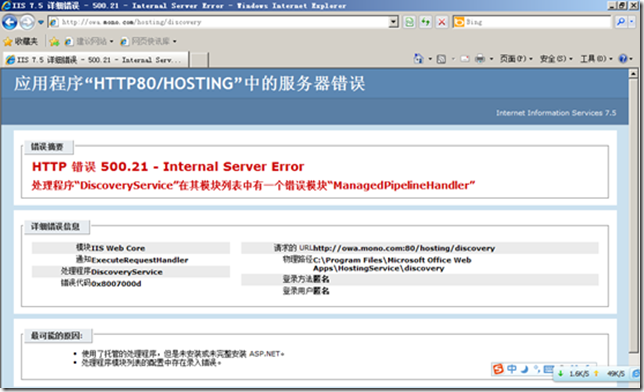Click the Internet Information Services 7.5 text
The height and width of the screenshot is (392, 644).
click(x=556, y=113)
